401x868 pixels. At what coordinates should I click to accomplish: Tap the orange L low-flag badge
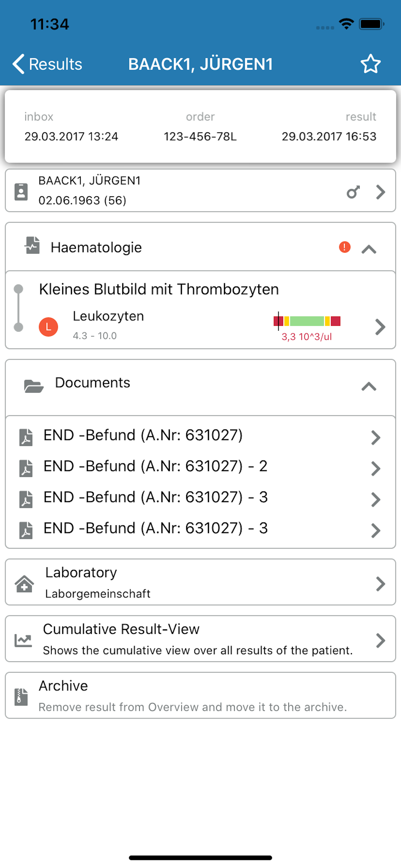[x=48, y=327]
